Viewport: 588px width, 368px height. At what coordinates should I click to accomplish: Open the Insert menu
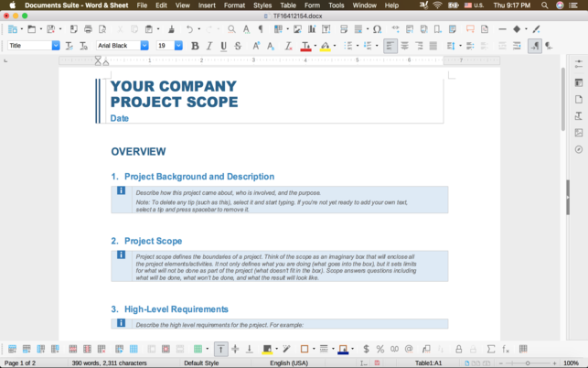tap(207, 5)
